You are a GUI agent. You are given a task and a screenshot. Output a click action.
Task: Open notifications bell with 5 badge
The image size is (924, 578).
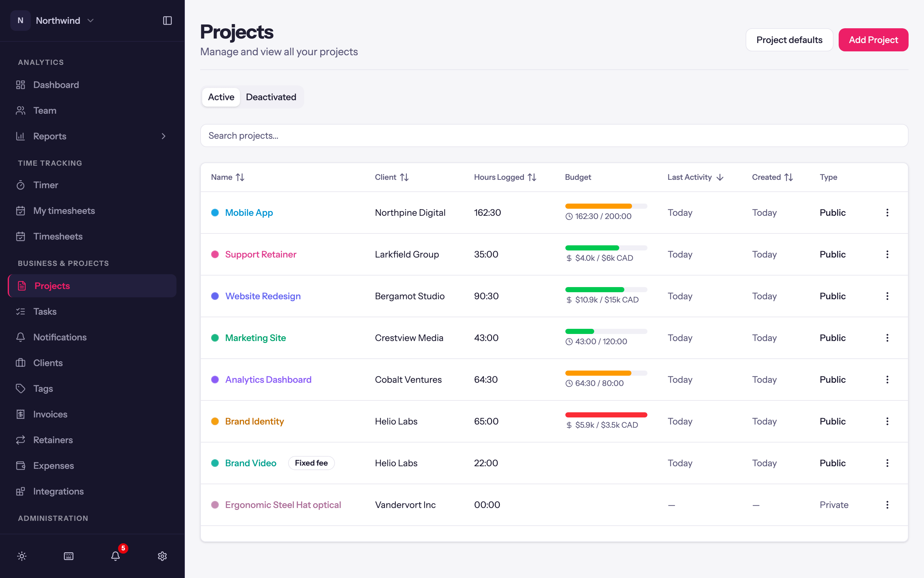tap(116, 556)
